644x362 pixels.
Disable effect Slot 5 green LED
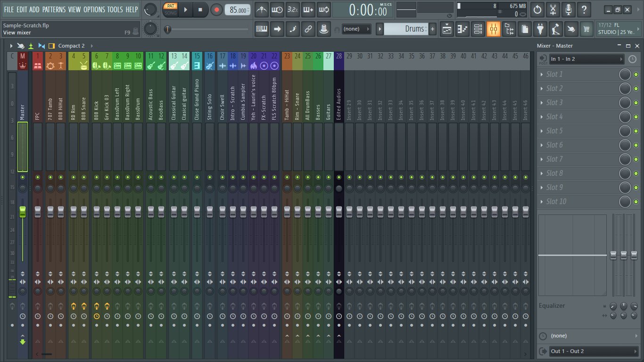coord(636,131)
